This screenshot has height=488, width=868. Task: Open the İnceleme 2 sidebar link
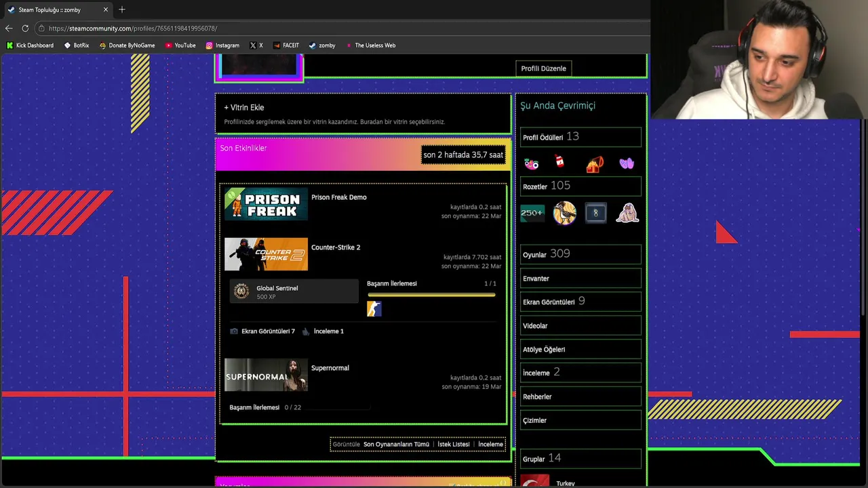(580, 373)
